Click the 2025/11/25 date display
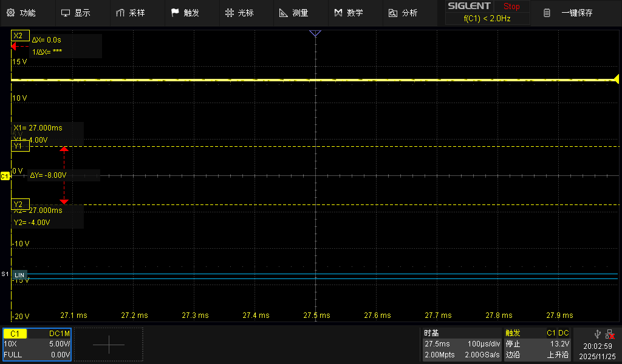622x364 pixels. (x=598, y=357)
